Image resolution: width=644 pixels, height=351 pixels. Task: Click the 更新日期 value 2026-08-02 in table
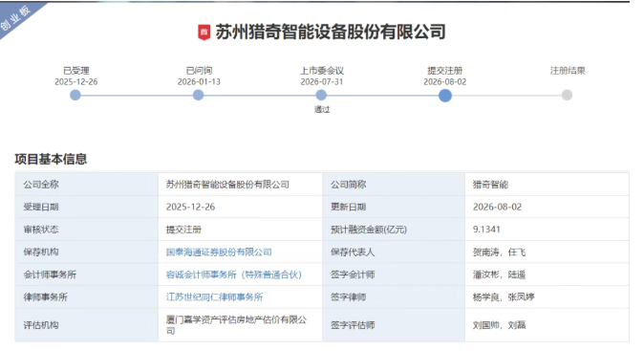498,207
